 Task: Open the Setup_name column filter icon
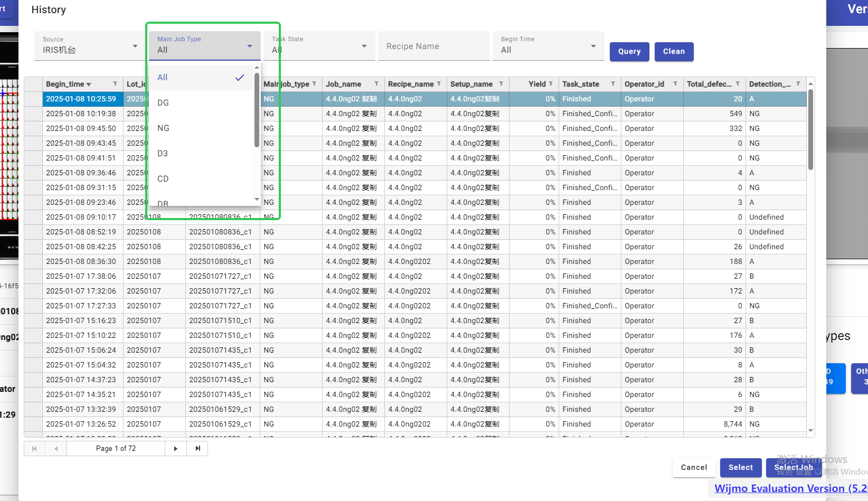pyautogui.click(x=501, y=84)
